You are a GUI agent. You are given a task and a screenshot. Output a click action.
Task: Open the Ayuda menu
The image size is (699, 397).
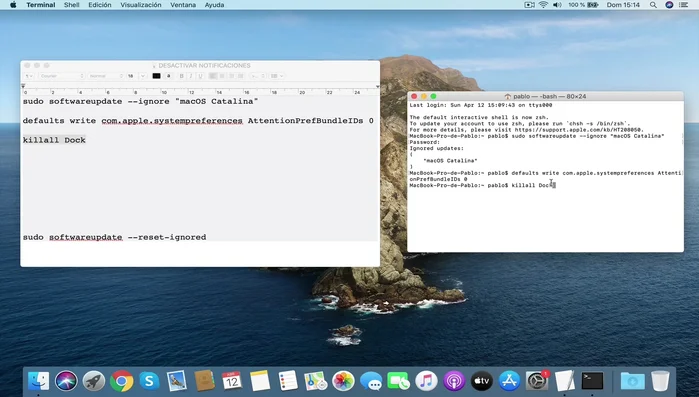click(x=214, y=5)
